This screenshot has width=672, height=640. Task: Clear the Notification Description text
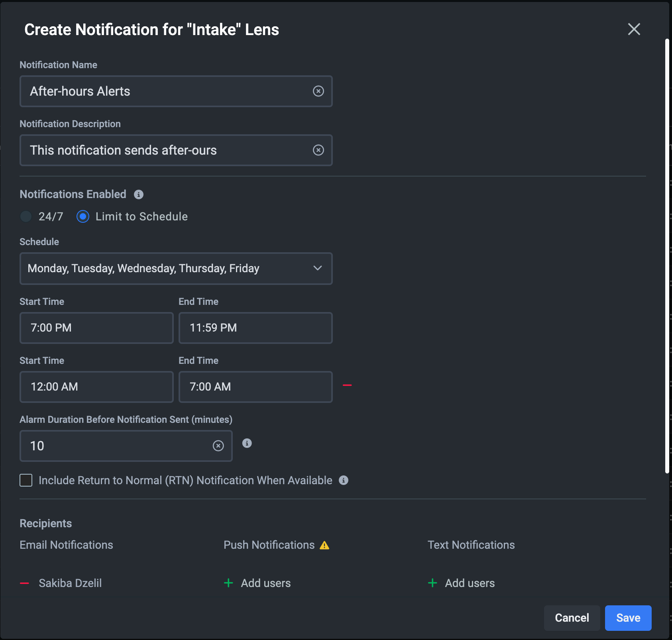coord(318,150)
